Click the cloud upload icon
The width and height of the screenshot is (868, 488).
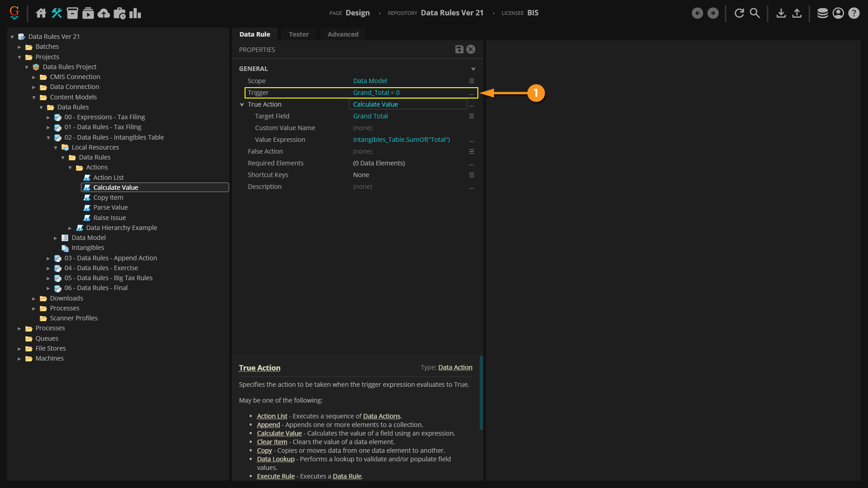tap(104, 13)
